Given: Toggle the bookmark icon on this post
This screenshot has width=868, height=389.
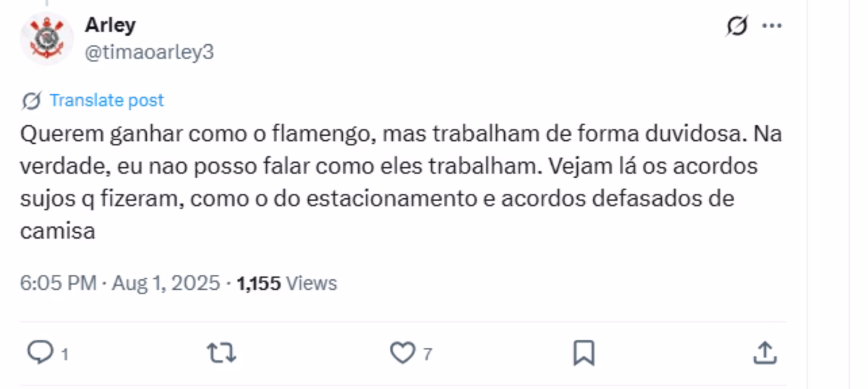Looking at the screenshot, I should click(583, 352).
